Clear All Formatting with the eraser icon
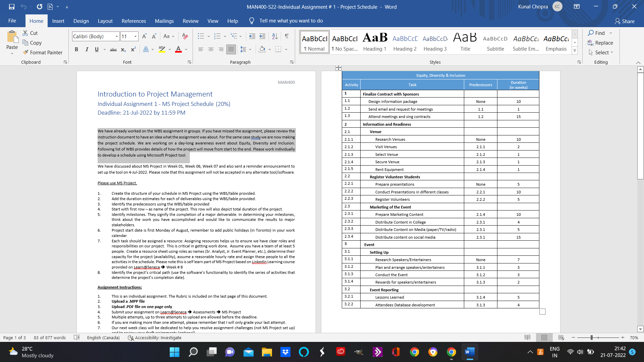Image resolution: width=644 pixels, height=362 pixels. [185, 36]
